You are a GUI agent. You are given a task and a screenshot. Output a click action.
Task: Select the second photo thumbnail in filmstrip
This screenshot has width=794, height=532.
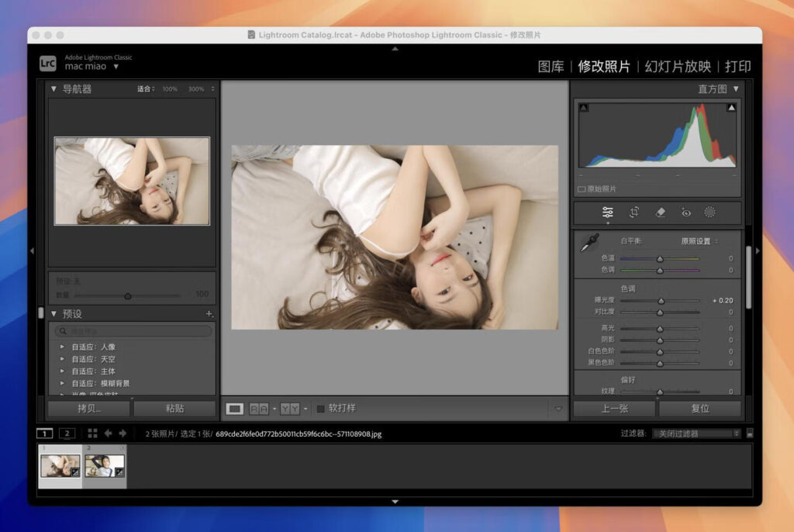[x=104, y=467]
